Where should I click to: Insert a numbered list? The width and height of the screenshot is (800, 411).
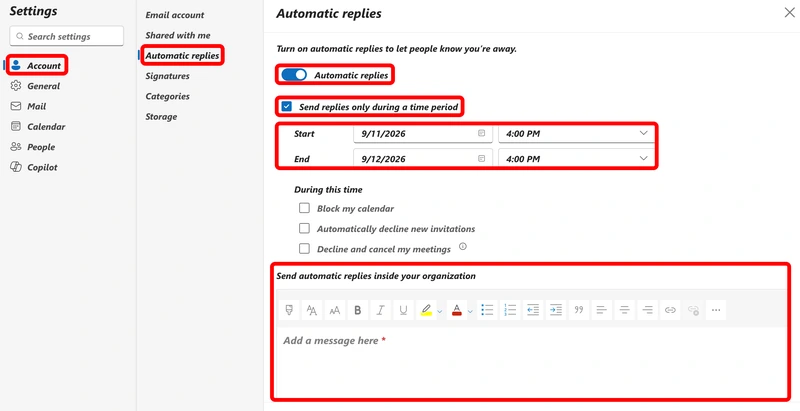[x=510, y=310]
